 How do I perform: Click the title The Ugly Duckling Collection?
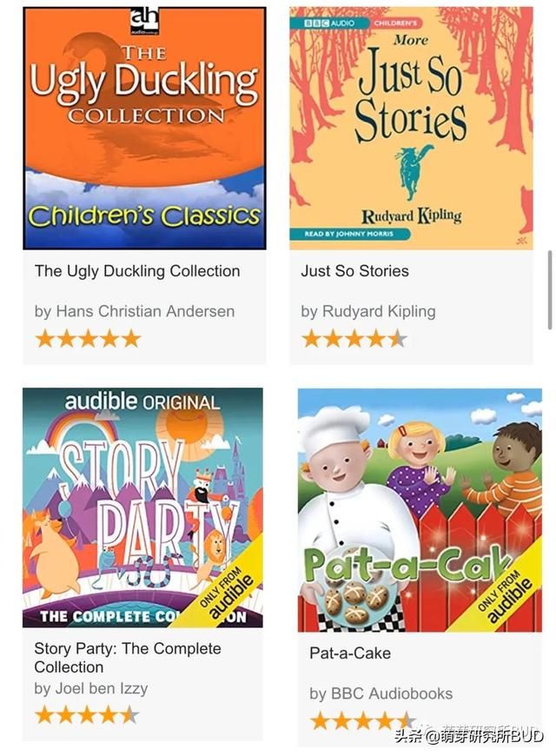pos(137,271)
